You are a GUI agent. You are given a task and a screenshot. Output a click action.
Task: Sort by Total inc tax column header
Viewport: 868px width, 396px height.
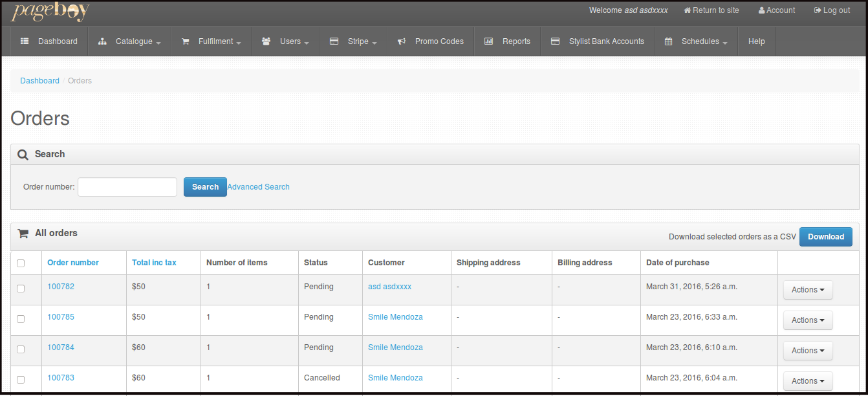154,263
